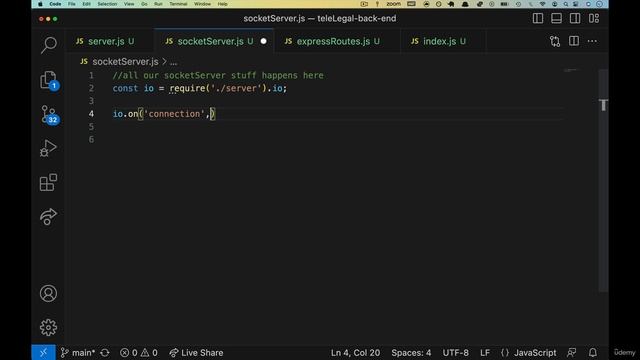Click the require('./server') call on line 2
Image resolution: width=640 pixels, height=360 pixels.
(218, 88)
